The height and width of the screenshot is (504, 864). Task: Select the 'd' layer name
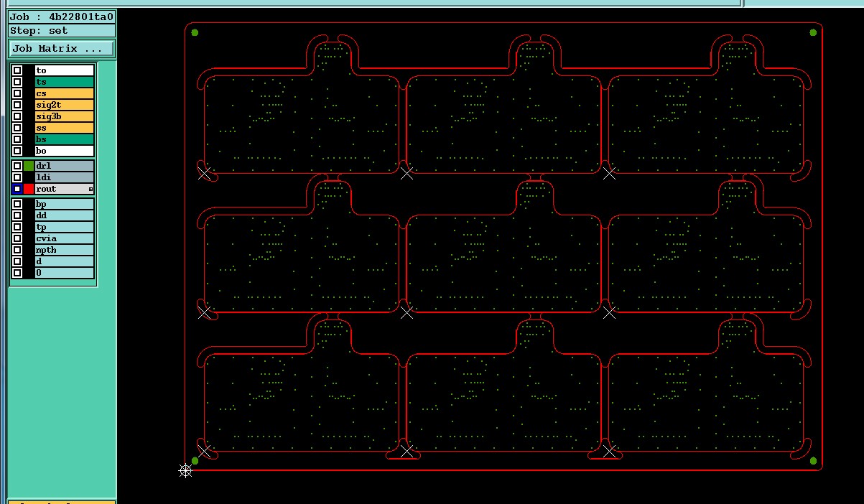tap(65, 261)
